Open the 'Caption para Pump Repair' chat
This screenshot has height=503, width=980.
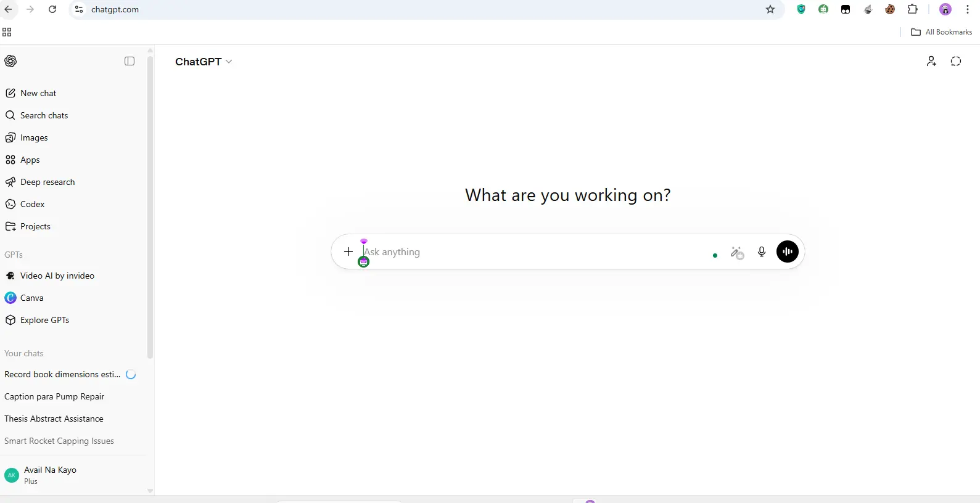pyautogui.click(x=54, y=396)
